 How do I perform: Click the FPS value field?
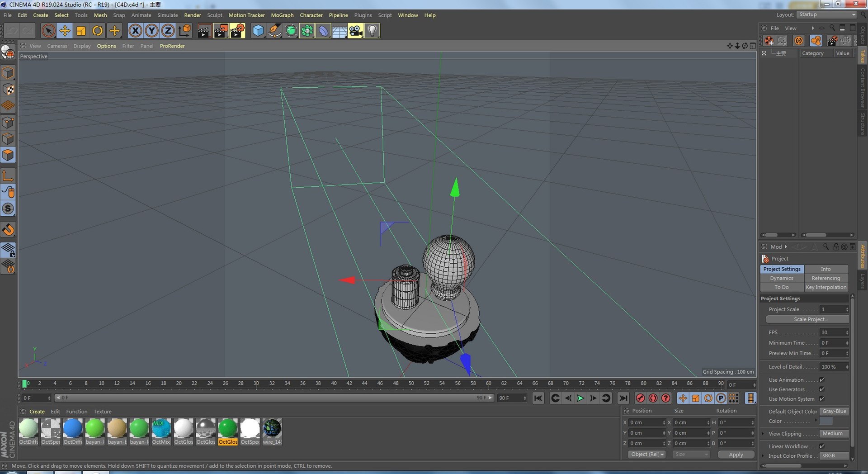click(x=834, y=332)
